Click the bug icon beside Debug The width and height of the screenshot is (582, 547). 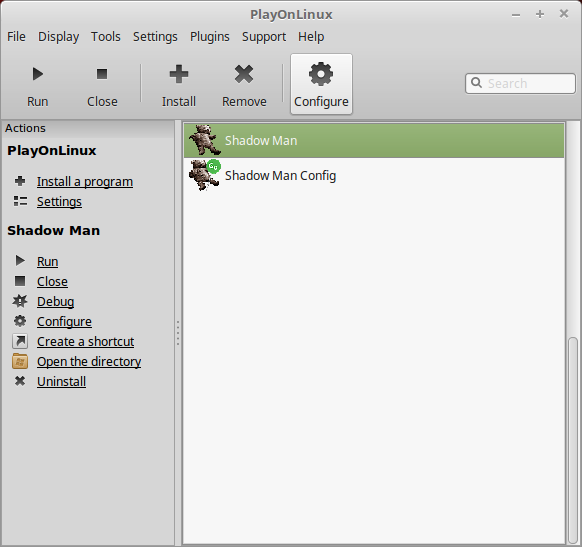20,301
